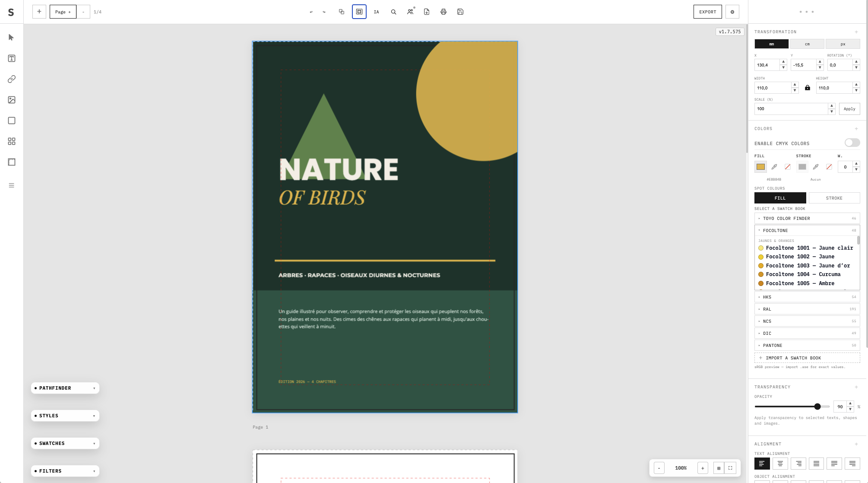The image size is (868, 483).
Task: Expand the Styles panel
Action: coord(65,416)
